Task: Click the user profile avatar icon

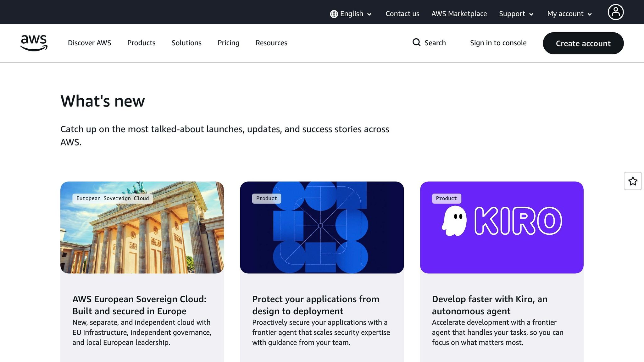Action: 615,12
